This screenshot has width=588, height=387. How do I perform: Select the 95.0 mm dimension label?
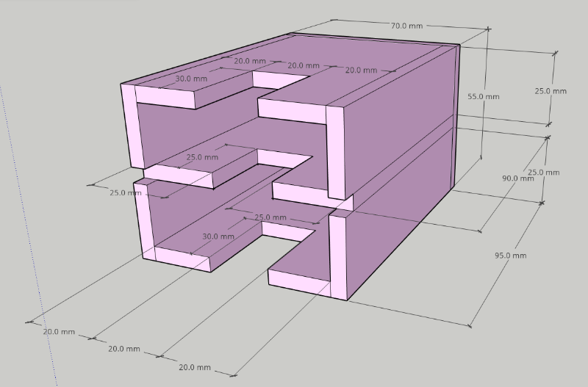tap(511, 256)
